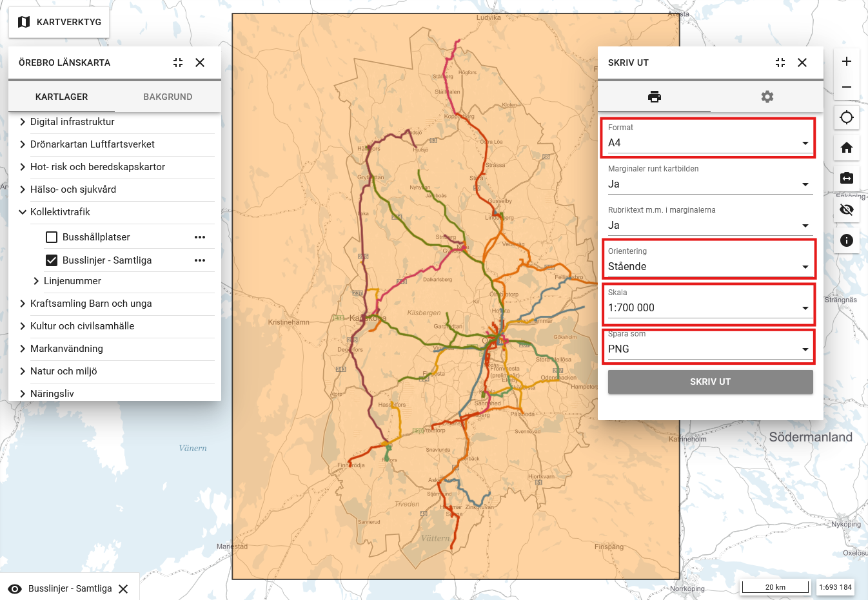Select the Kartlager tab
This screenshot has width=868, height=600.
coord(61,97)
